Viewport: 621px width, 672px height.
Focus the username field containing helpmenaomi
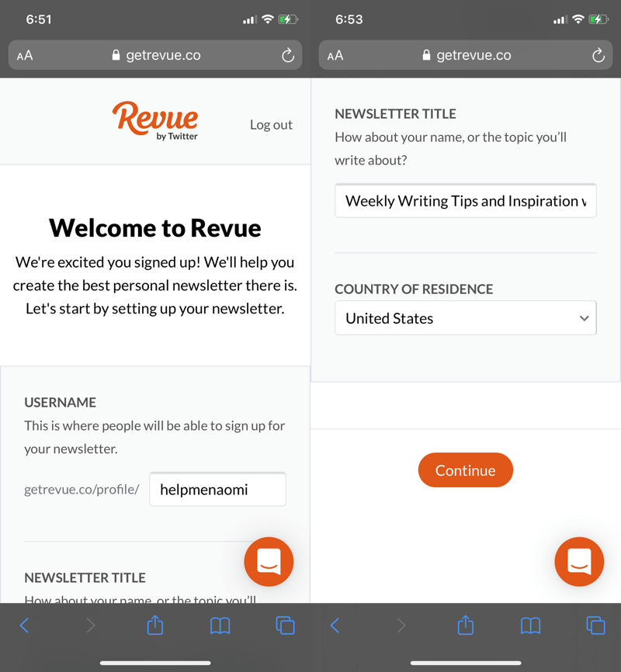coord(218,489)
